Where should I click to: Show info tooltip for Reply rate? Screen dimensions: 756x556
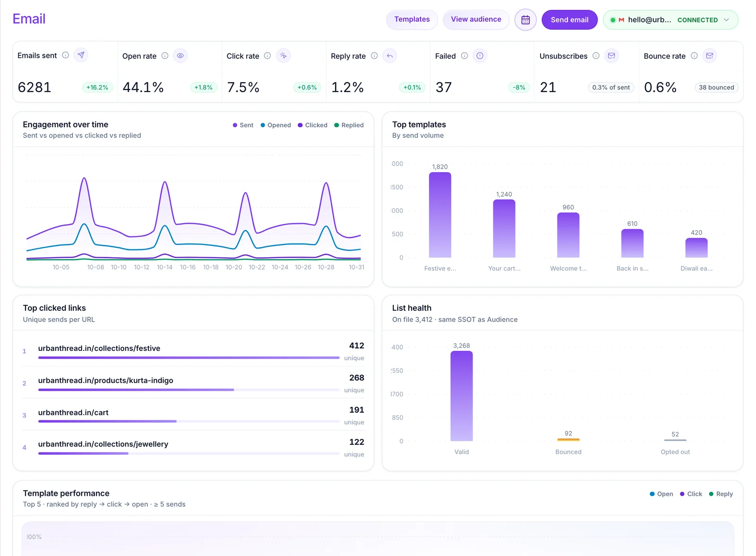(374, 56)
